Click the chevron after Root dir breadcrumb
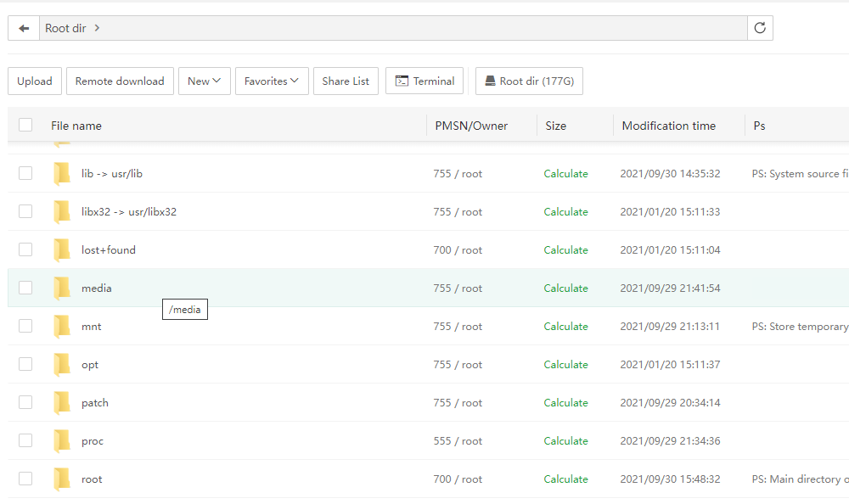This screenshot has width=849, height=504. pyautogui.click(x=97, y=28)
